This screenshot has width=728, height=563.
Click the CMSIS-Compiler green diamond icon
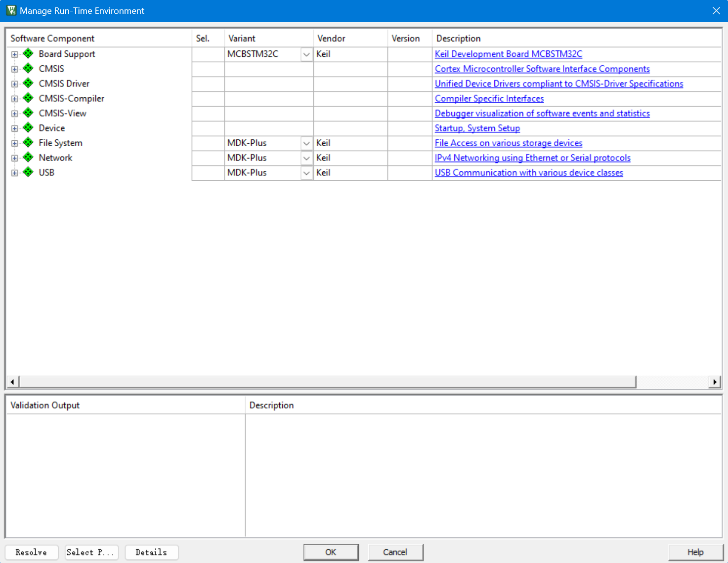(28, 98)
